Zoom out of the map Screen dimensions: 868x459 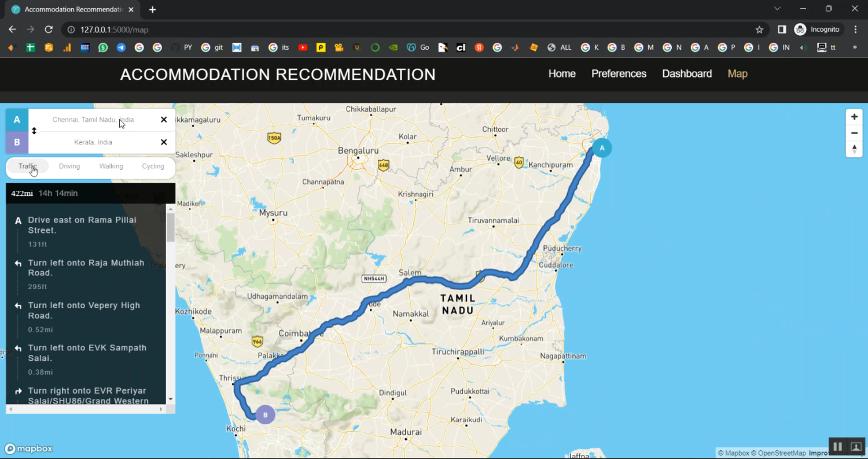coord(854,133)
